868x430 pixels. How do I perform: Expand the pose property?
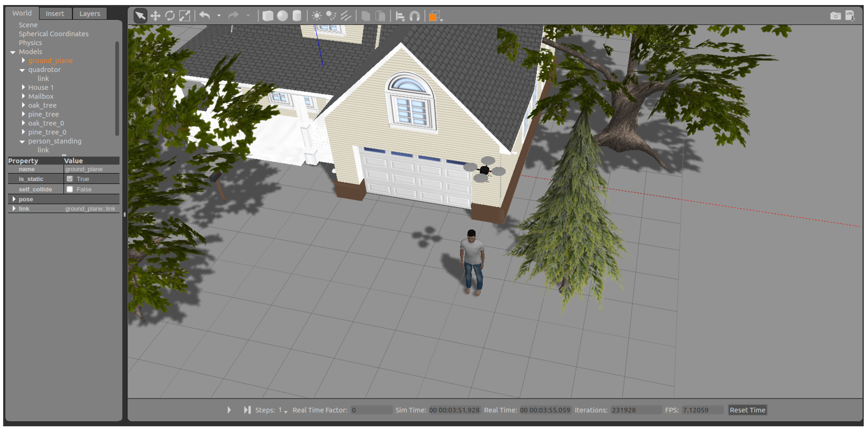14,199
